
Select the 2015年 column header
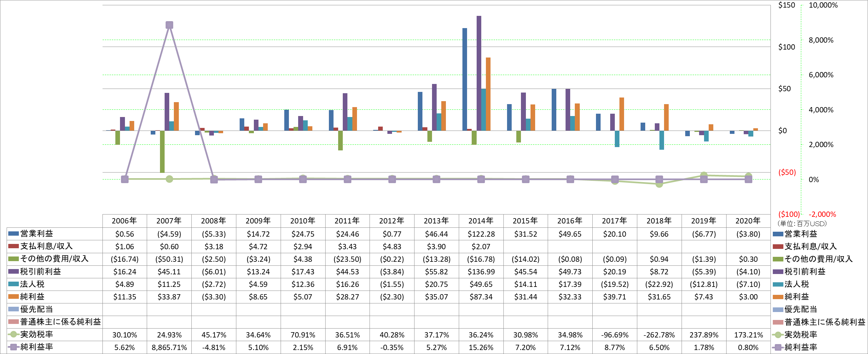tap(526, 221)
